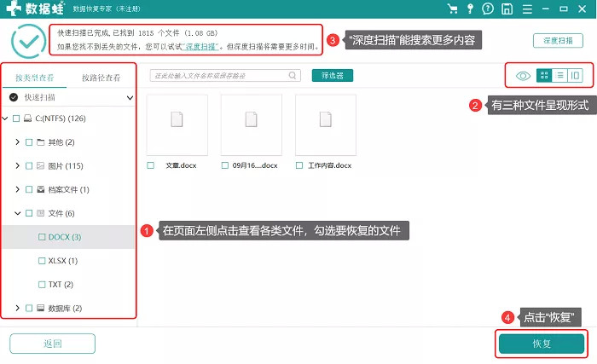The width and height of the screenshot is (597, 364).
Task: Check the 文章.docx file checkbox
Action: (151, 165)
